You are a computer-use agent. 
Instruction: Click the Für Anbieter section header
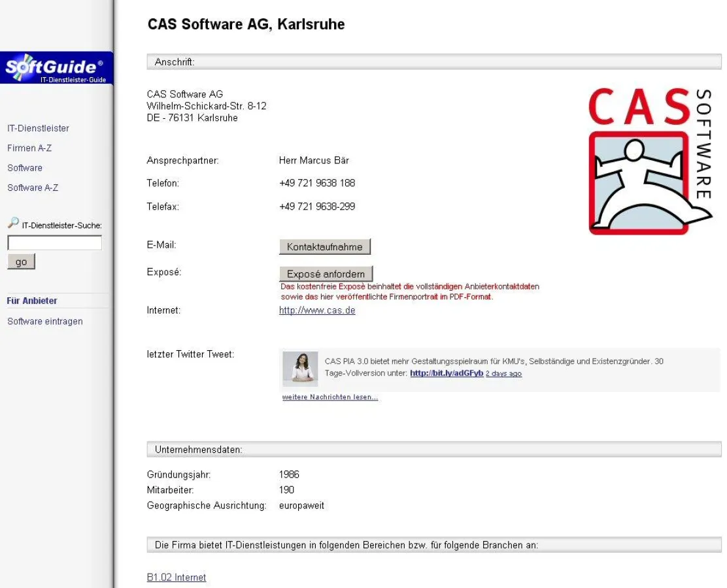[31, 301]
